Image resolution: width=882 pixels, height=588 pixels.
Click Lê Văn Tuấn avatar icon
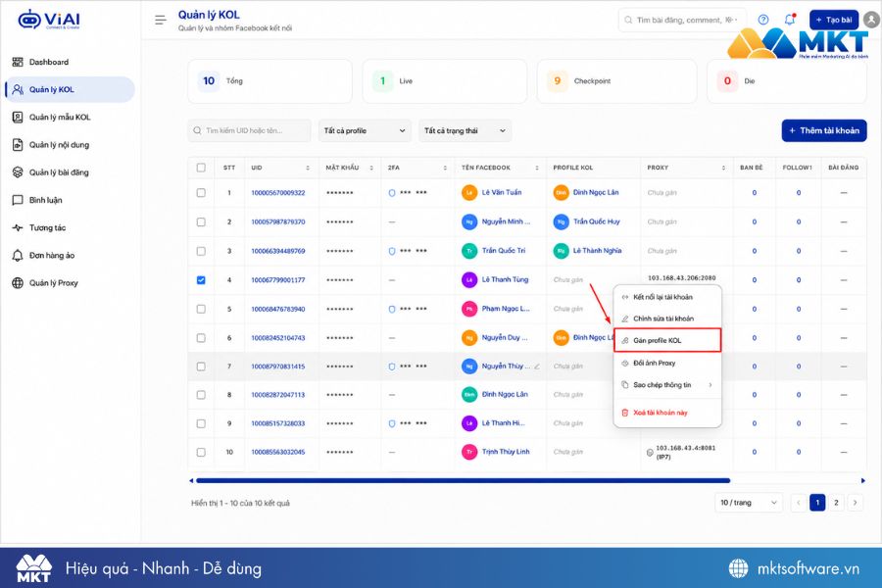[469, 192]
